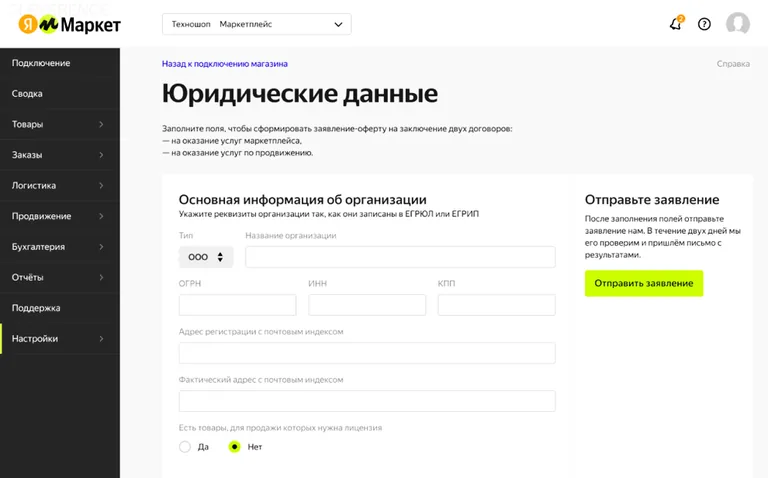Screen dimensions: 768x478
Task: Open the Техношоп Маркетплейс shop dropdown
Action: tap(257, 24)
